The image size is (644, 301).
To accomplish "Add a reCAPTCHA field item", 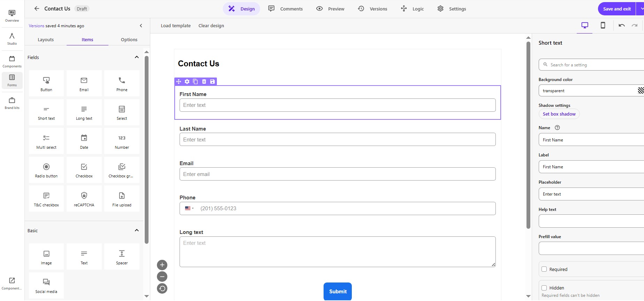I will [84, 199].
